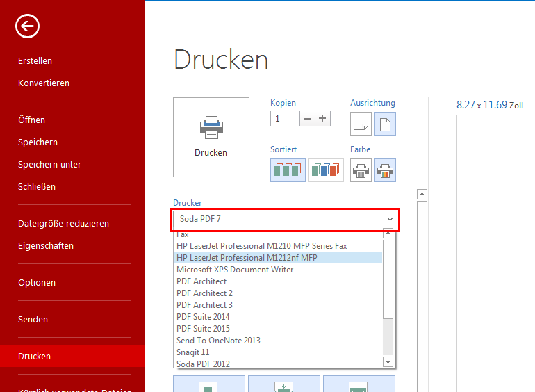Screen dimensions: 535x392
Task: Click the back arrow icon
Action: (28, 27)
